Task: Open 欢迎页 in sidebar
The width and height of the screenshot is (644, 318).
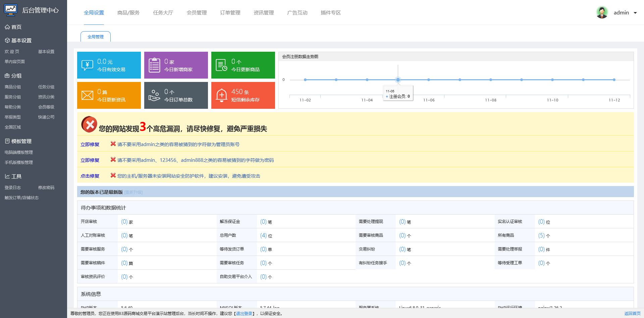Action: click(12, 52)
